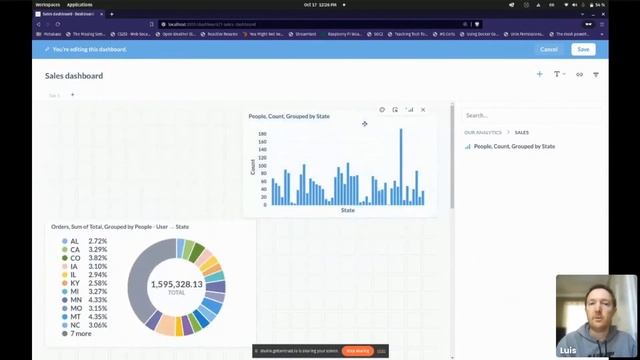Hide the screen sharing notification
Screen dimensions: 640x360
(381, 351)
